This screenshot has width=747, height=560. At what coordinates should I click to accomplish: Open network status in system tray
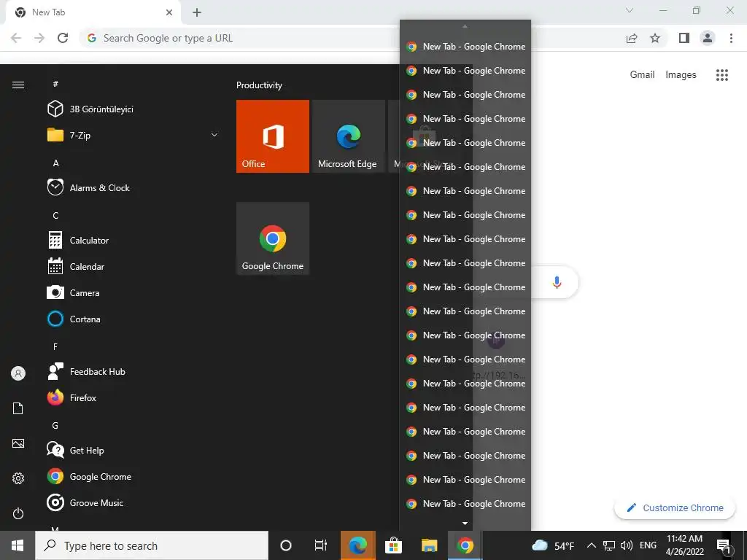[609, 545]
